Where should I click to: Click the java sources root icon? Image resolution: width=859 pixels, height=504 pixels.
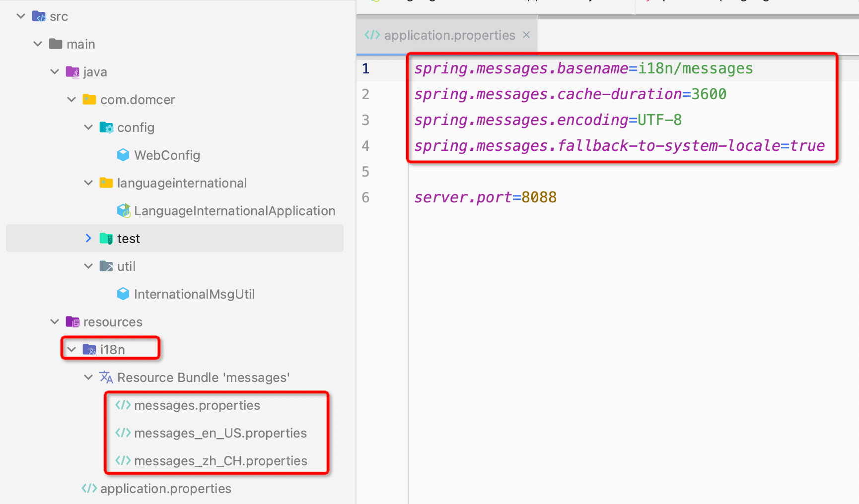point(72,72)
